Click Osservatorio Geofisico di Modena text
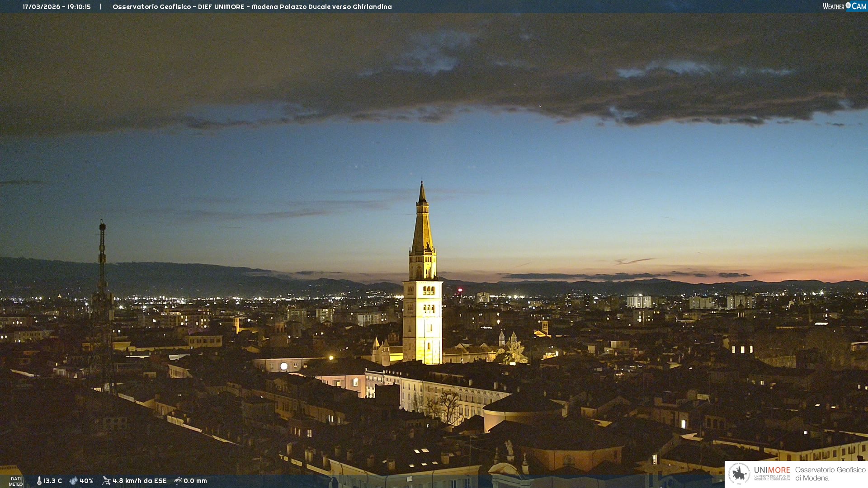The width and height of the screenshot is (868, 488). tap(830, 474)
